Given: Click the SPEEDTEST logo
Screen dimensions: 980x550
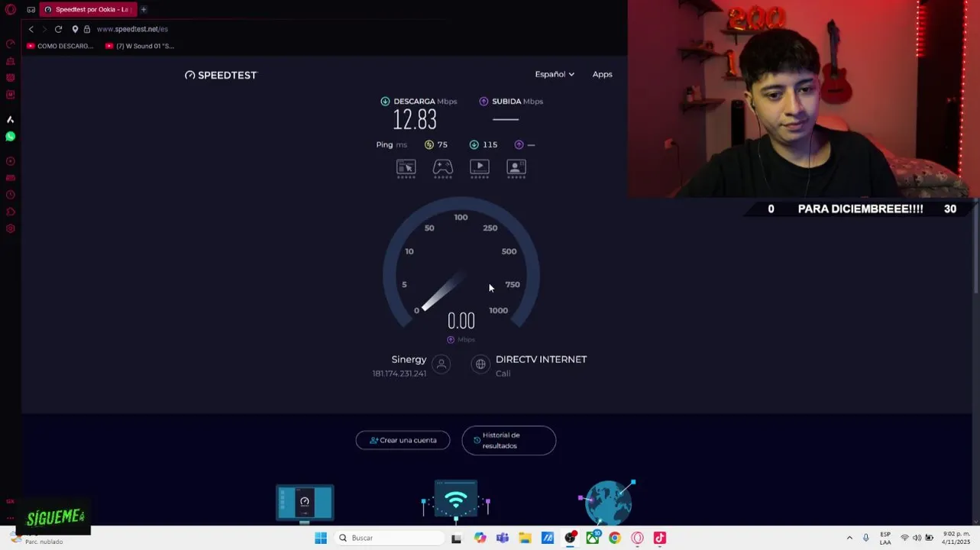Looking at the screenshot, I should (x=222, y=75).
